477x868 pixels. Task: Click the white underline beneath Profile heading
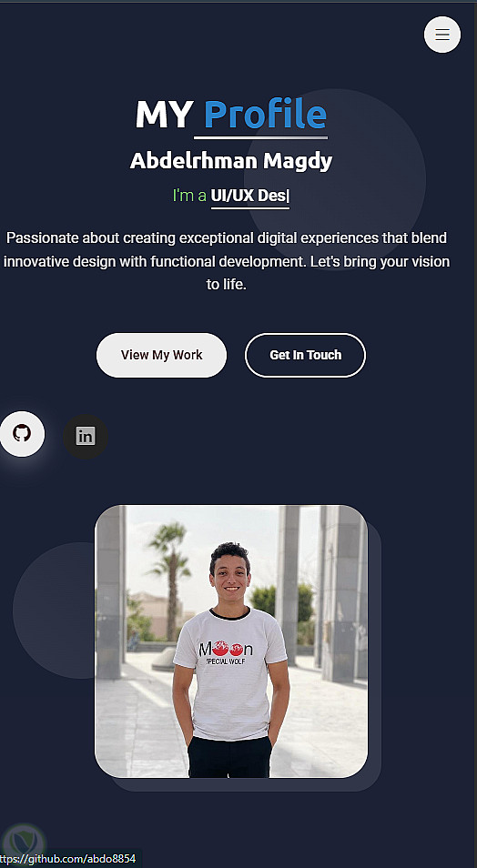(x=261, y=137)
